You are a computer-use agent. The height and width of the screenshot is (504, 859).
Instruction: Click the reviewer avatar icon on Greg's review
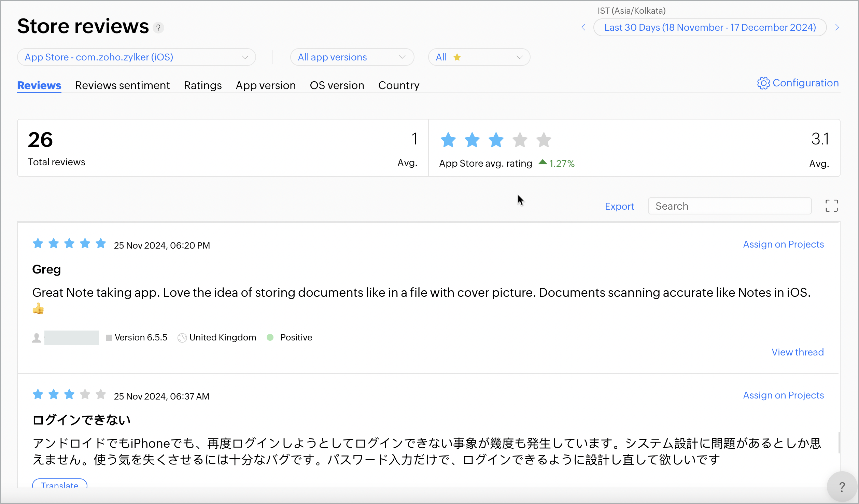tap(37, 338)
